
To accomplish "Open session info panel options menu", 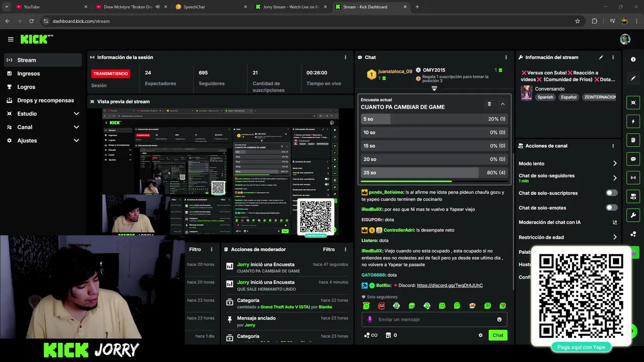I will pyautogui.click(x=345, y=57).
